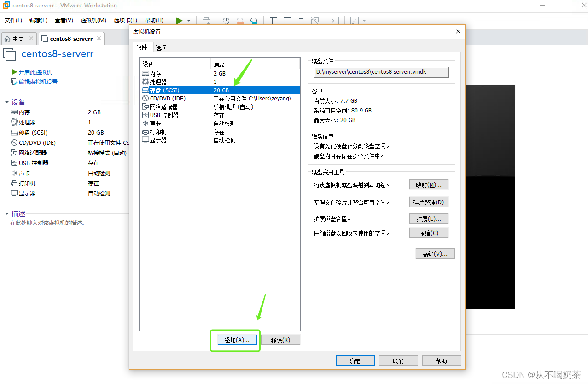Toggle the library sidebar view icon
Viewport: 588px width, 384px height.
click(x=274, y=21)
